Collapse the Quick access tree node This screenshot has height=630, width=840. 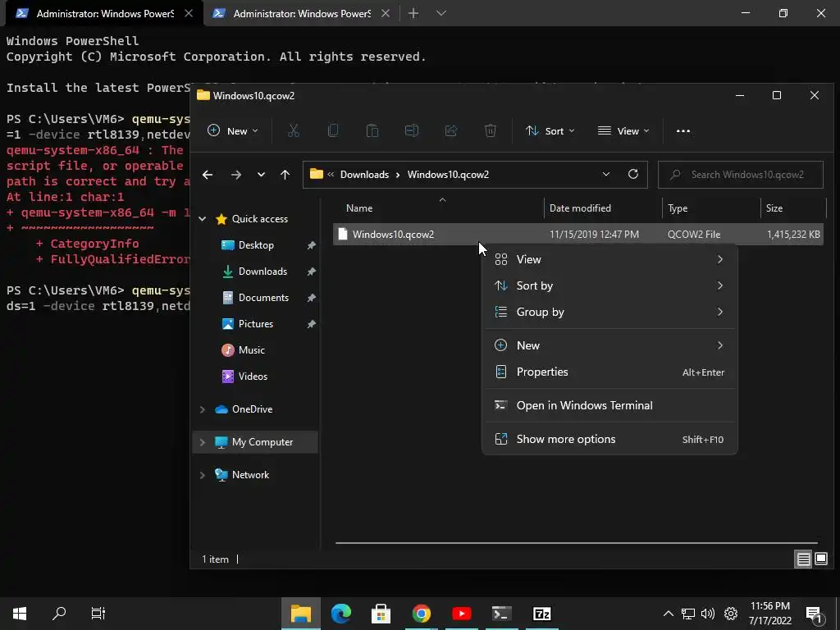[x=203, y=218]
